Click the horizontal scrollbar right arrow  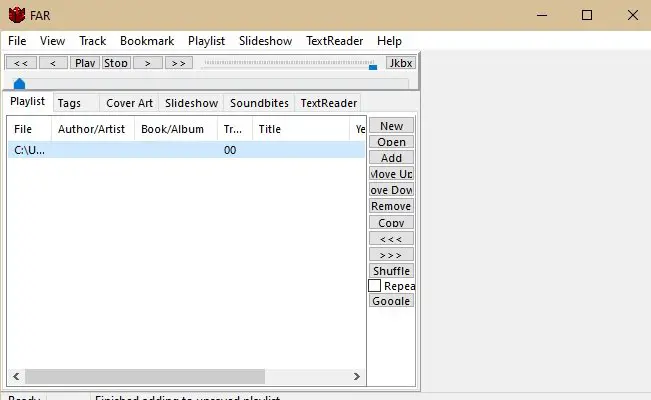point(357,376)
